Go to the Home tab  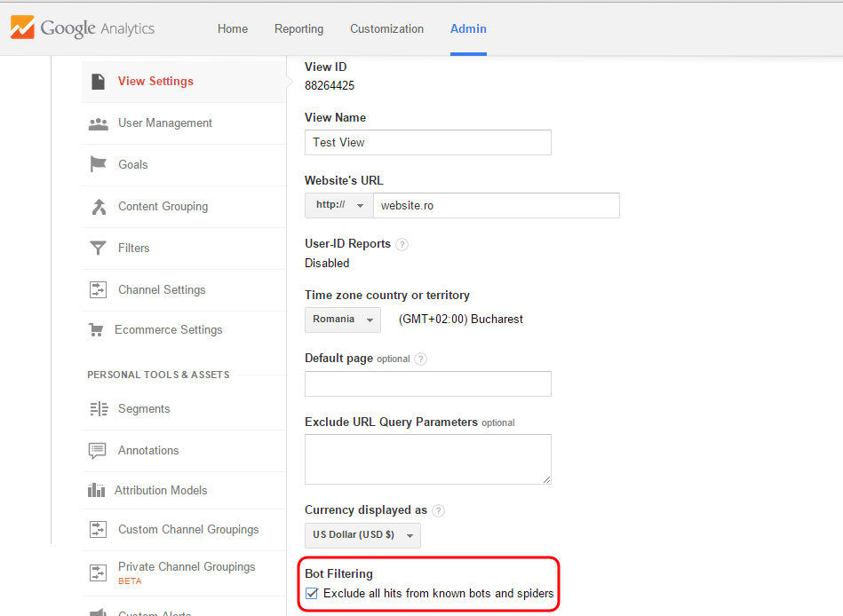click(x=233, y=29)
